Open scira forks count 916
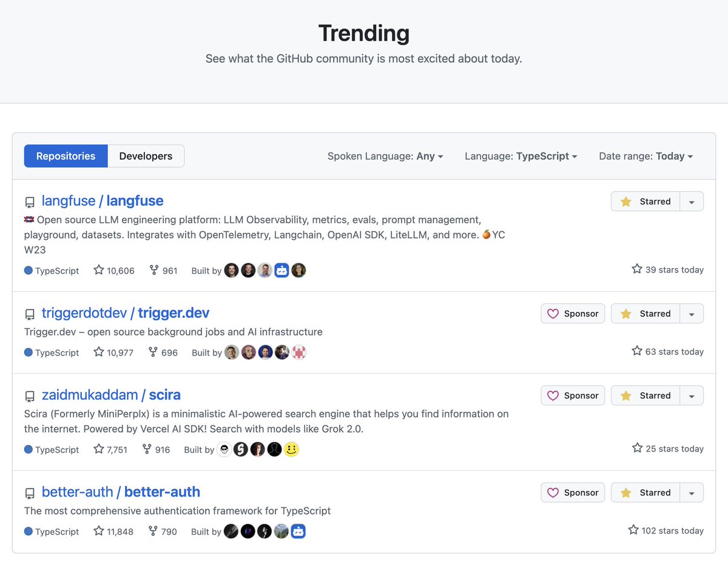The height and width of the screenshot is (565, 728). (x=156, y=449)
